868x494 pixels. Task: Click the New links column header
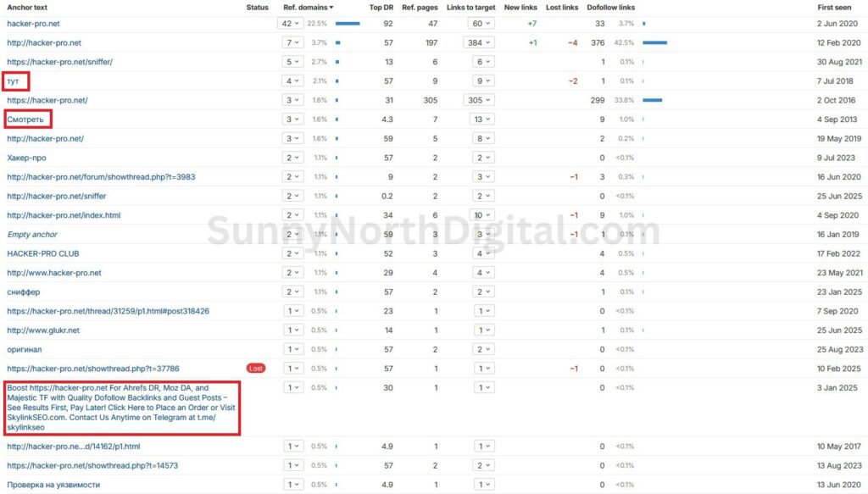(520, 7)
